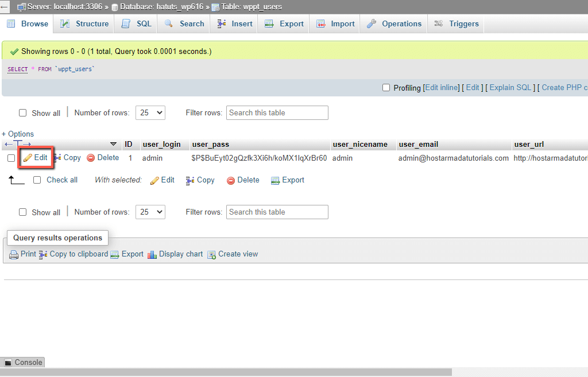588x377 pixels.
Task: Open the SQL tab
Action: (x=137, y=24)
